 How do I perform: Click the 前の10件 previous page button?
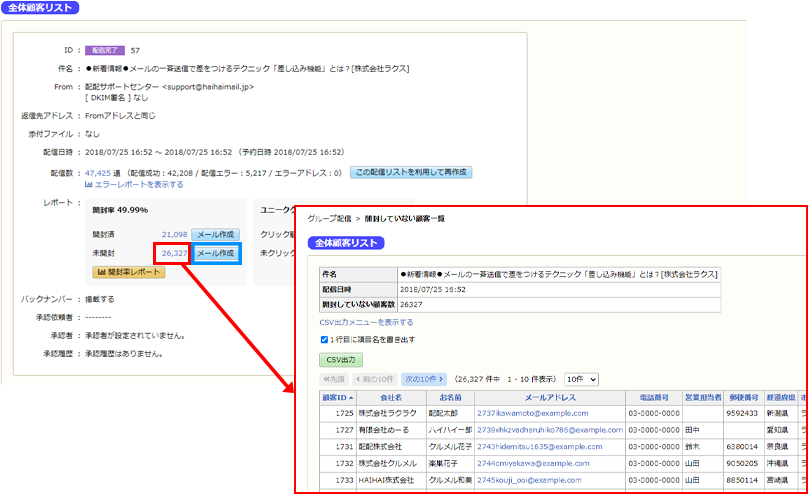[x=375, y=379]
